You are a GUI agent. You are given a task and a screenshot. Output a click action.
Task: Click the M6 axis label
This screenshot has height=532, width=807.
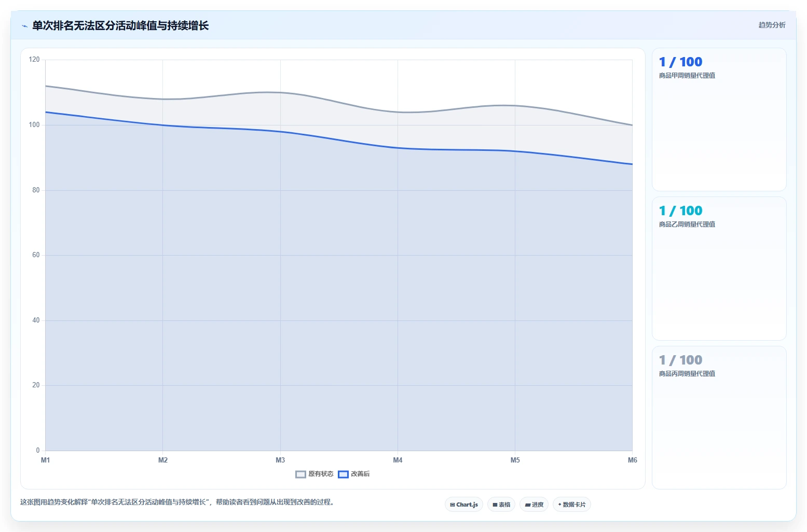[x=632, y=460]
